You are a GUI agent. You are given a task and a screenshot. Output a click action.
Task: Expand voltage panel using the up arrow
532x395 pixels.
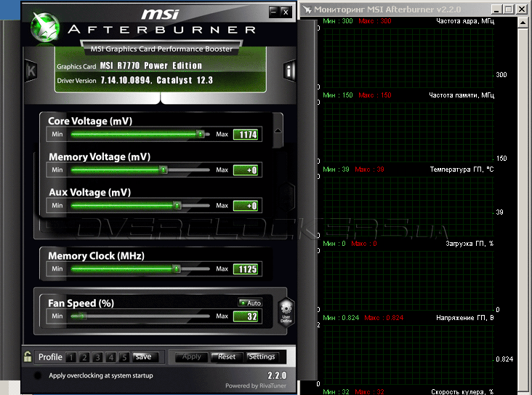click(x=277, y=132)
